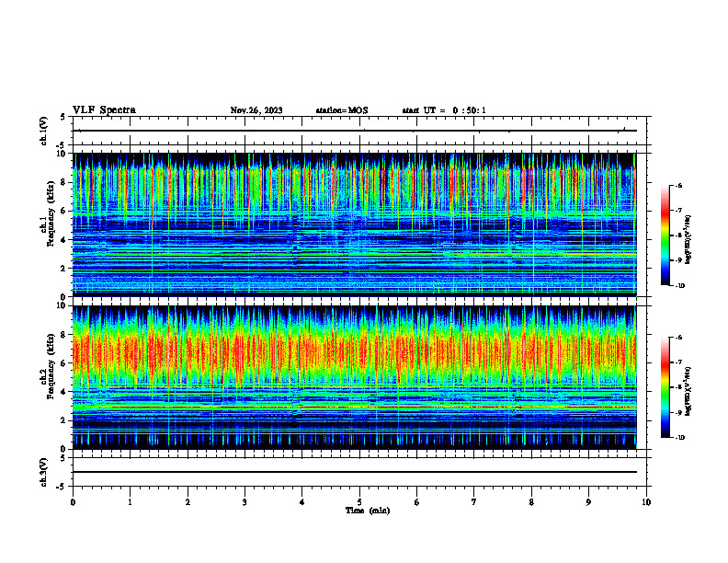
Task: Click the ch.3 voltage waveform trace panel
Action: (x=359, y=472)
